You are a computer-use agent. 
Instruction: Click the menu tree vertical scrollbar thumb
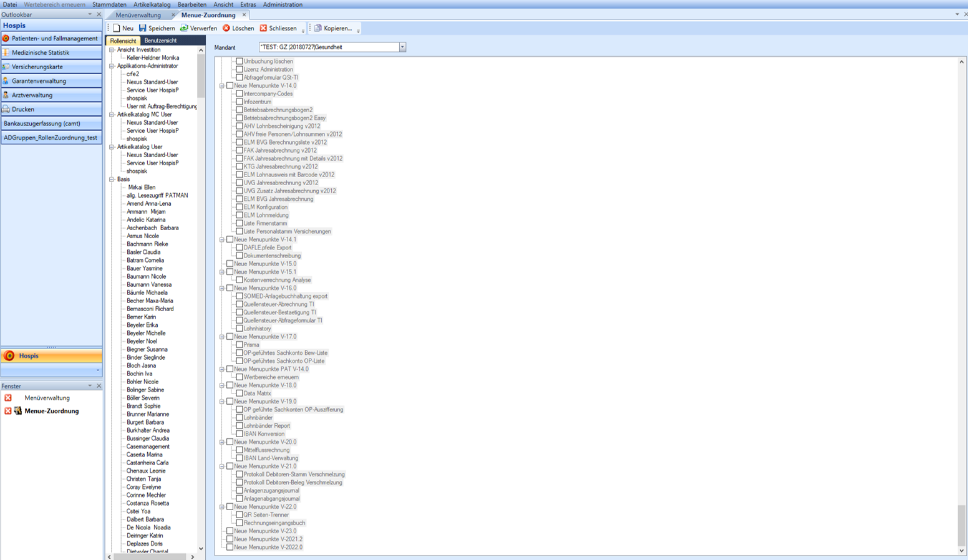click(961, 526)
